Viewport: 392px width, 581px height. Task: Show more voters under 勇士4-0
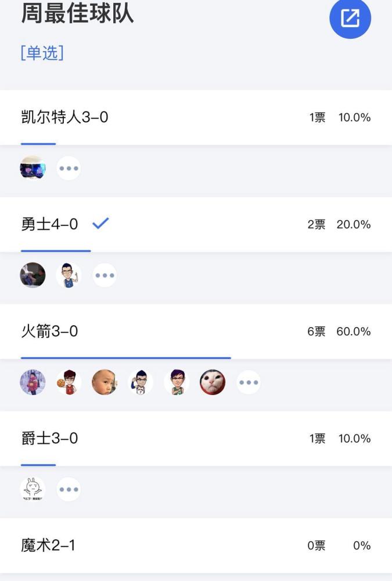click(x=105, y=275)
